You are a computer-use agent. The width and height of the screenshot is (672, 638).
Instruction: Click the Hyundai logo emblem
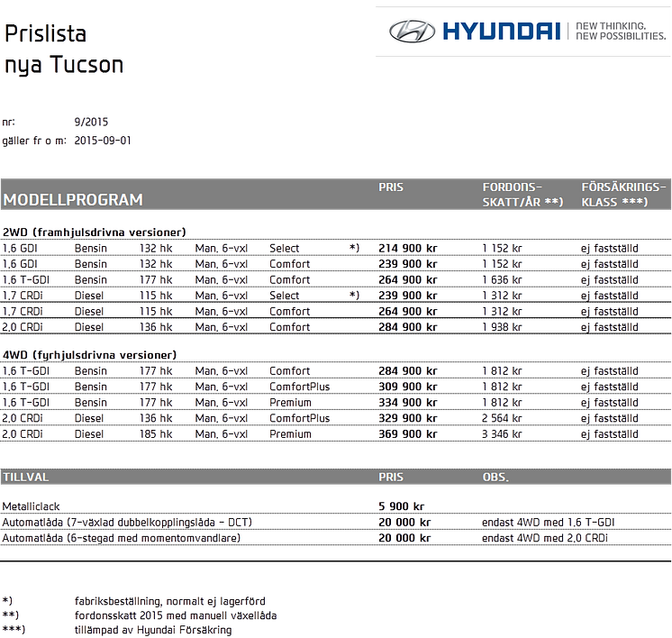tap(412, 32)
